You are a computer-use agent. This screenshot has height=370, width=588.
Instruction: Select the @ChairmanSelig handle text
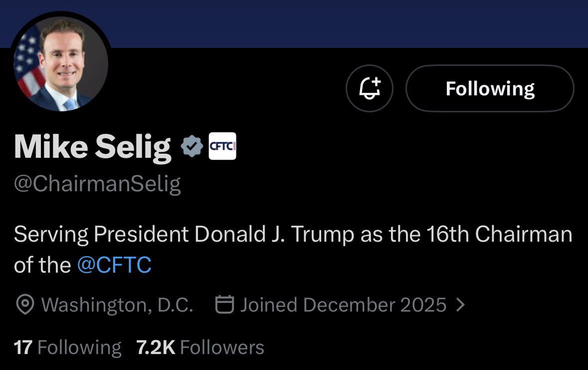pos(97,184)
